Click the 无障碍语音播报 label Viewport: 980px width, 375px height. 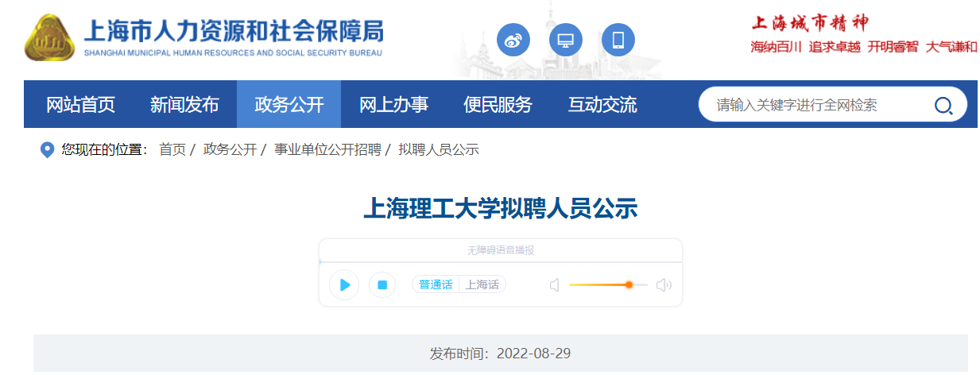point(501,250)
